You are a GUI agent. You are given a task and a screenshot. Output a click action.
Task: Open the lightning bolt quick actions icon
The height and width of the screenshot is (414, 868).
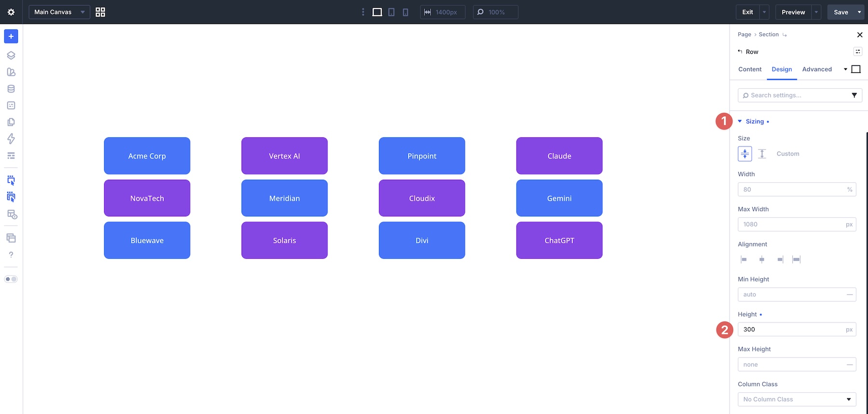(11, 139)
